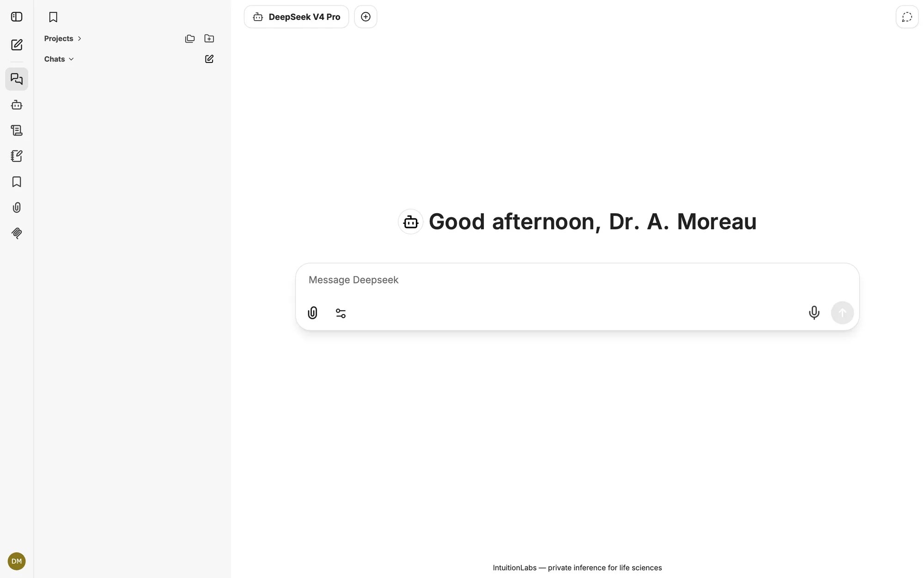
Task: Open the prompts scroll icon in left rail
Action: pyautogui.click(x=17, y=130)
